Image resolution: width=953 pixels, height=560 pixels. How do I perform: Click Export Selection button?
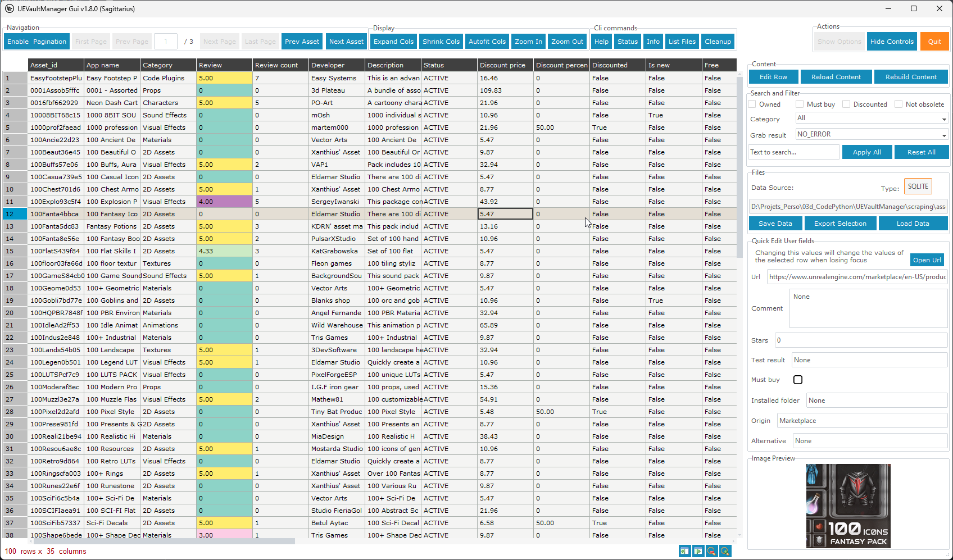[840, 224]
